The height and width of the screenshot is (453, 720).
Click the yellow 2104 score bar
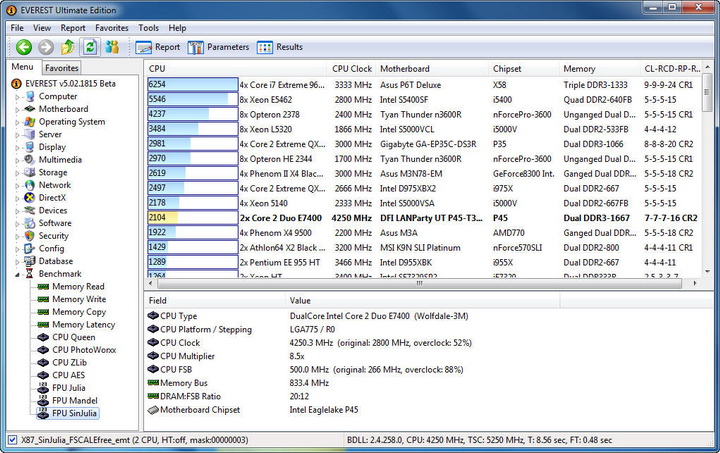point(193,218)
